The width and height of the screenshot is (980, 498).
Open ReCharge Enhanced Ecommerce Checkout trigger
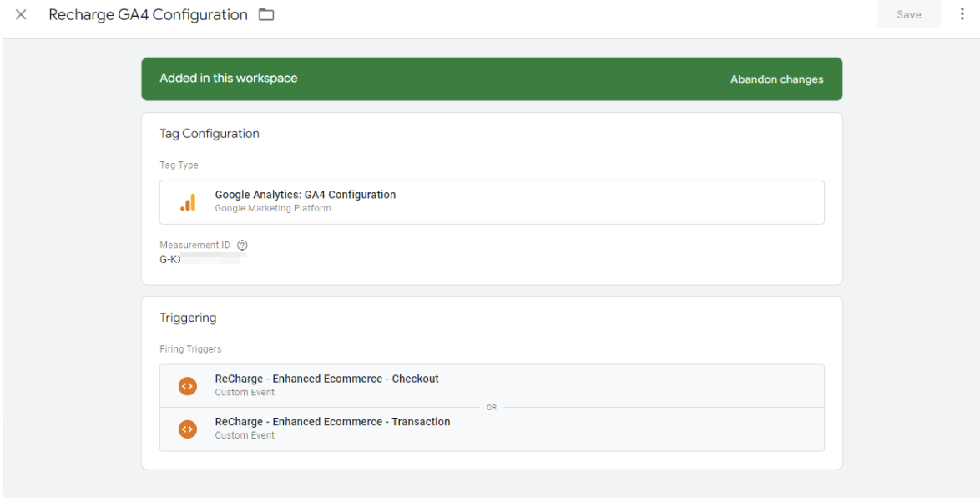click(x=326, y=379)
